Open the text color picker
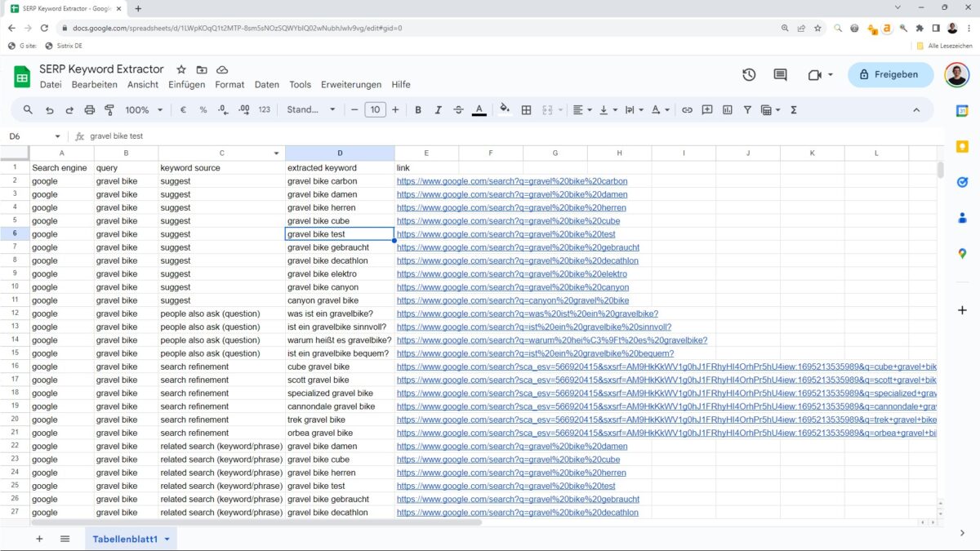The width and height of the screenshot is (980, 551). coord(479,109)
